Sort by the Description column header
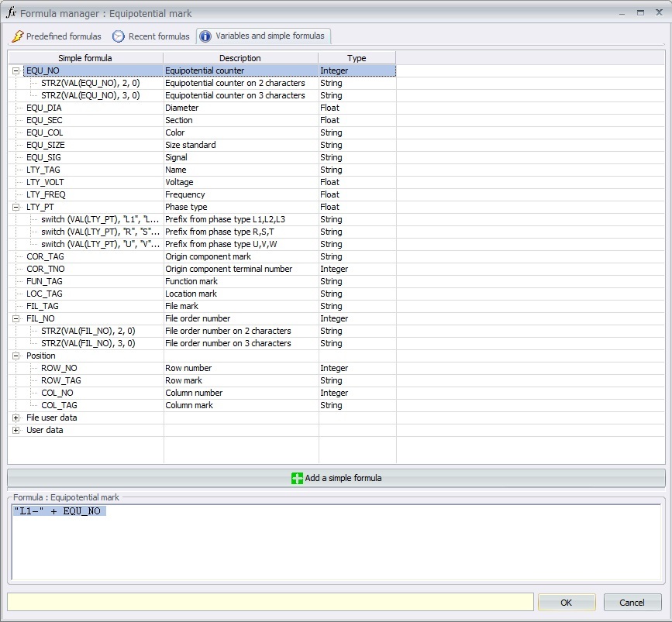The image size is (672, 622). coord(240,58)
